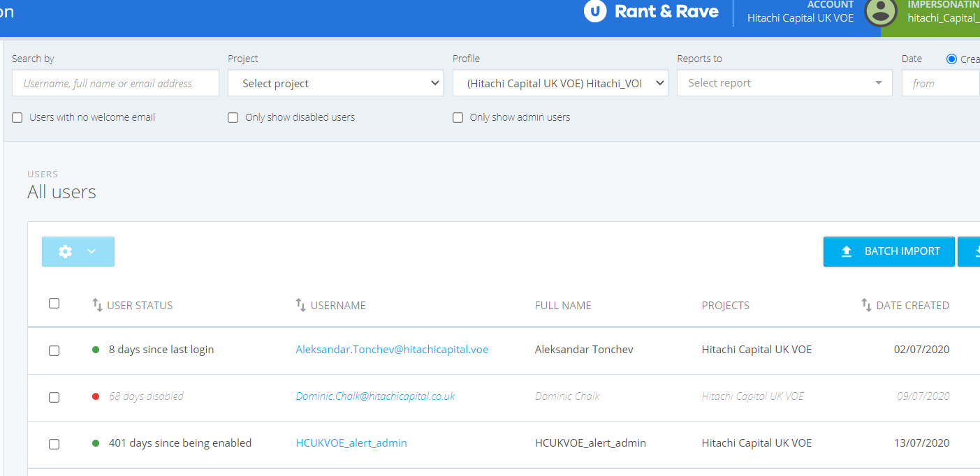The height and width of the screenshot is (476, 980).
Task: Click the Hitachi Capital UK VOE account name
Action: (800, 18)
